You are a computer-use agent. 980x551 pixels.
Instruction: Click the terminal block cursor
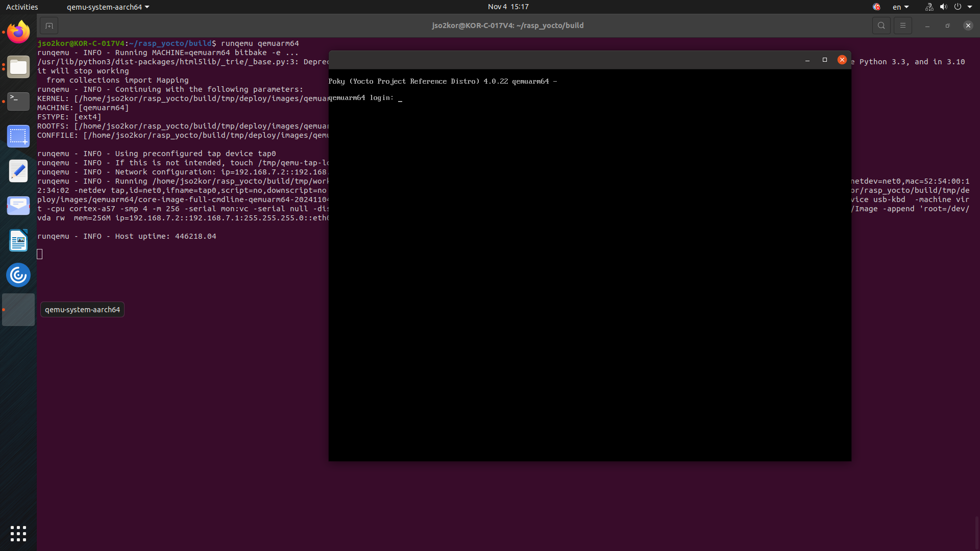40,254
